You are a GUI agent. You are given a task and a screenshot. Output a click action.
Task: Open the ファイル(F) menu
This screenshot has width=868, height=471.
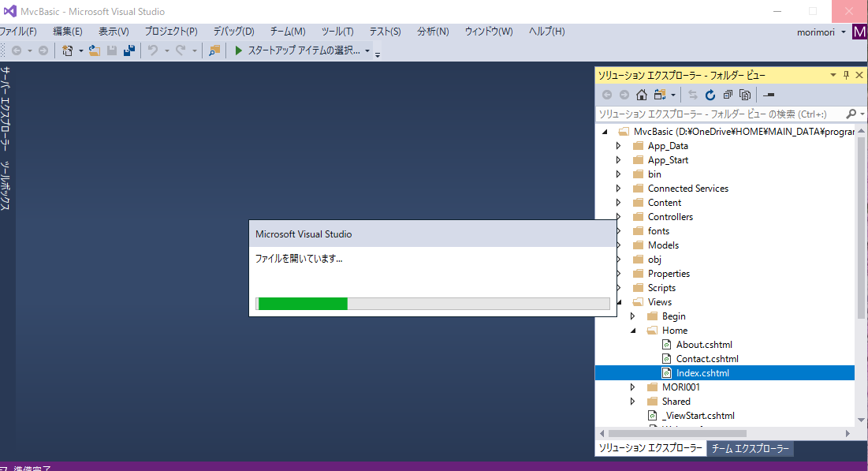pyautogui.click(x=18, y=32)
